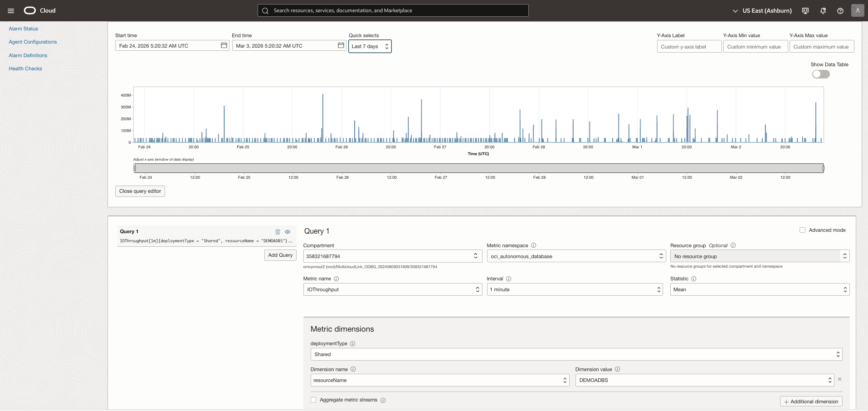Open the notifications bell
This screenshot has height=411, width=868.
[x=823, y=10]
